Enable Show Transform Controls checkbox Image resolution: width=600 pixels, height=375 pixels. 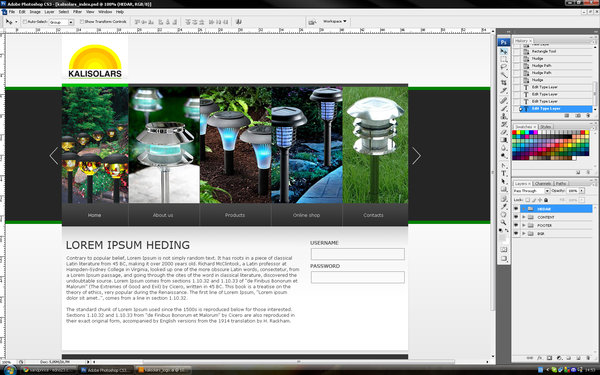tap(82, 22)
